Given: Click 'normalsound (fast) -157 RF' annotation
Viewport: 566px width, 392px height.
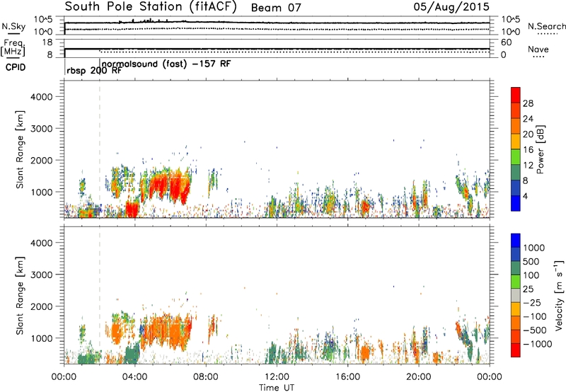Looking at the screenshot, I should click(x=166, y=64).
